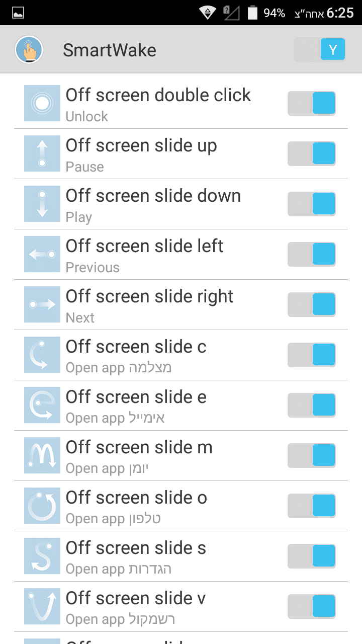Viewport: 362px width, 644px height.
Task: Switch off Off screen slide o
Action: click(x=312, y=506)
